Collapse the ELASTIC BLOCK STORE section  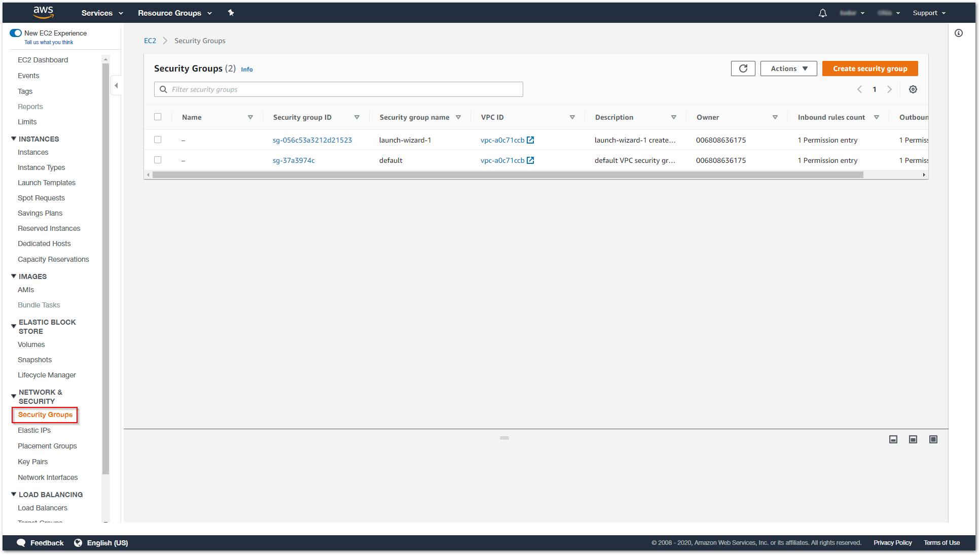click(x=14, y=326)
